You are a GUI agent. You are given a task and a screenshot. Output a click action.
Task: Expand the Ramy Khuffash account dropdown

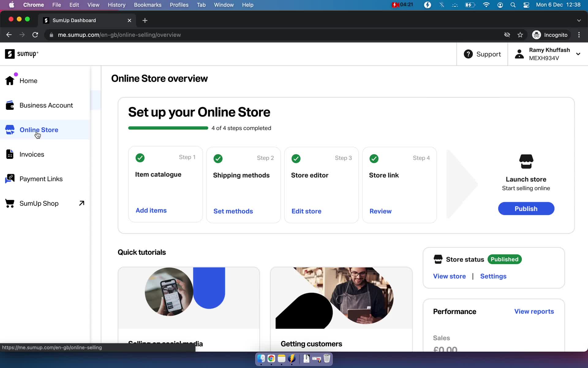[578, 54]
